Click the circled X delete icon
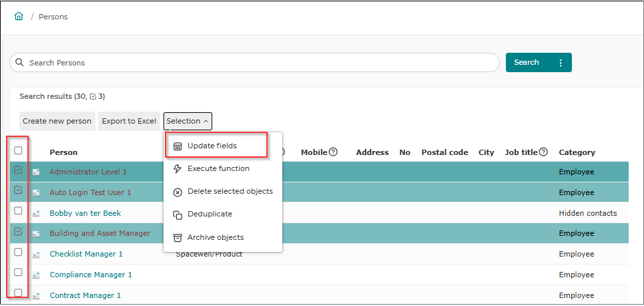 pyautogui.click(x=178, y=192)
